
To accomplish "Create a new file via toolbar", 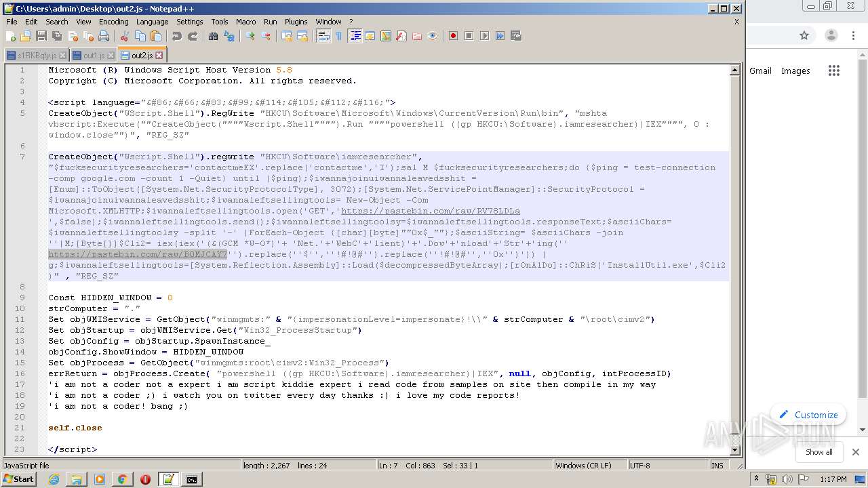I will point(12,36).
